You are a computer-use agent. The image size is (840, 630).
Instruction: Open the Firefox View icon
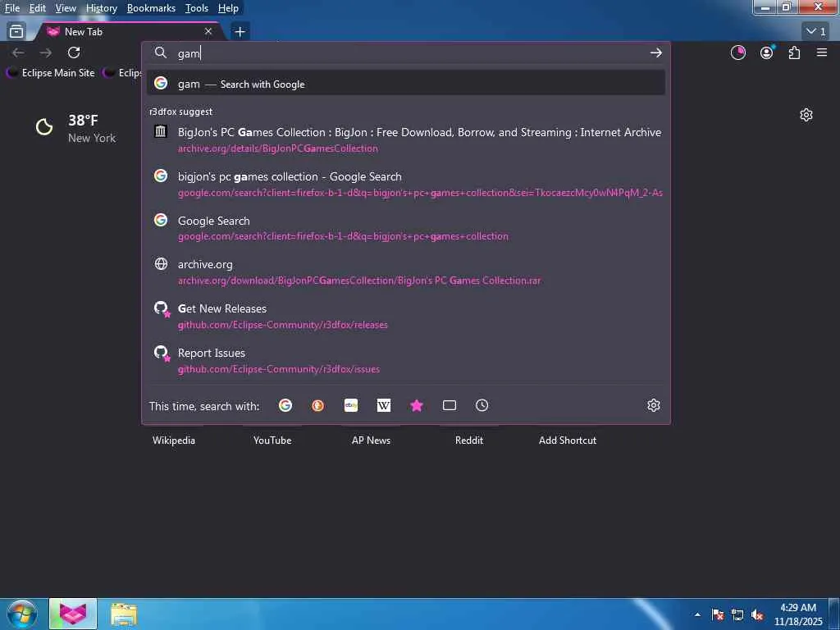pos(16,32)
